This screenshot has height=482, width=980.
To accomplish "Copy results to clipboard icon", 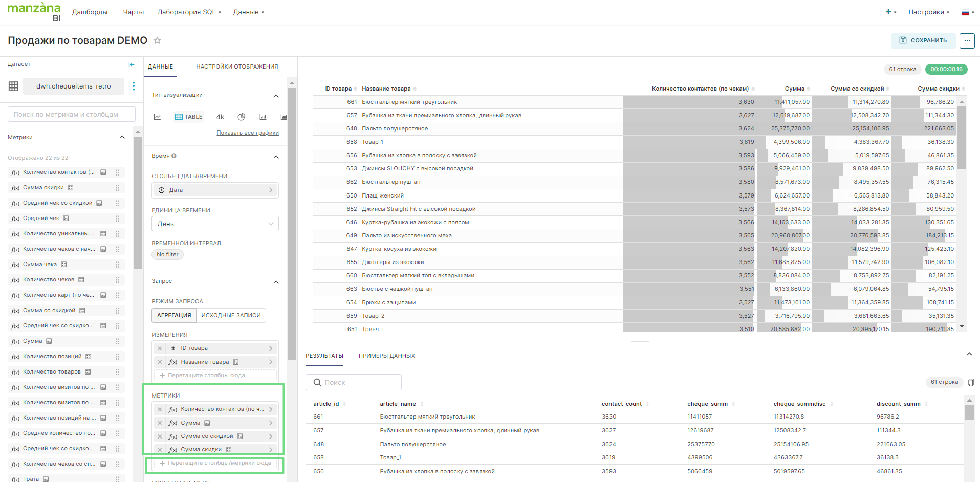I will click(971, 382).
